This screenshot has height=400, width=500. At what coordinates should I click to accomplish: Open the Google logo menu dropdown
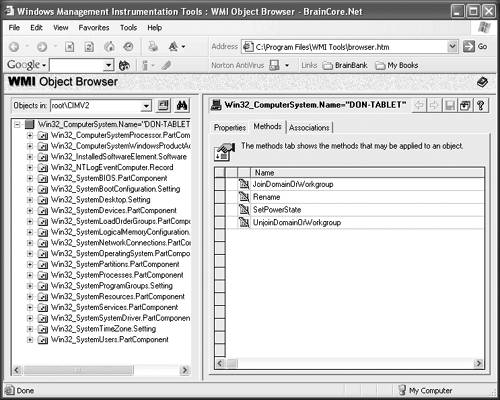pos(44,65)
